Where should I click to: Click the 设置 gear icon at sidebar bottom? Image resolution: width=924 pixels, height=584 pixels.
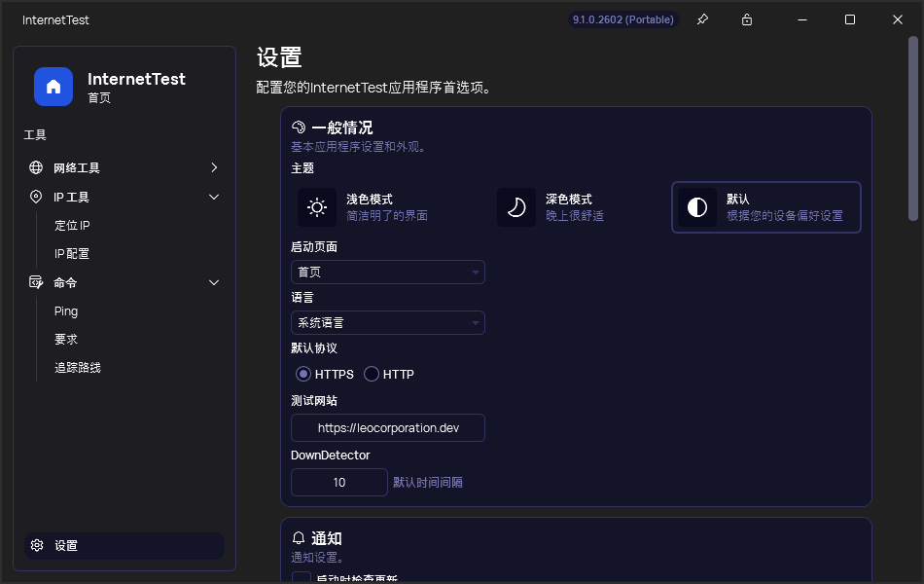coord(37,546)
